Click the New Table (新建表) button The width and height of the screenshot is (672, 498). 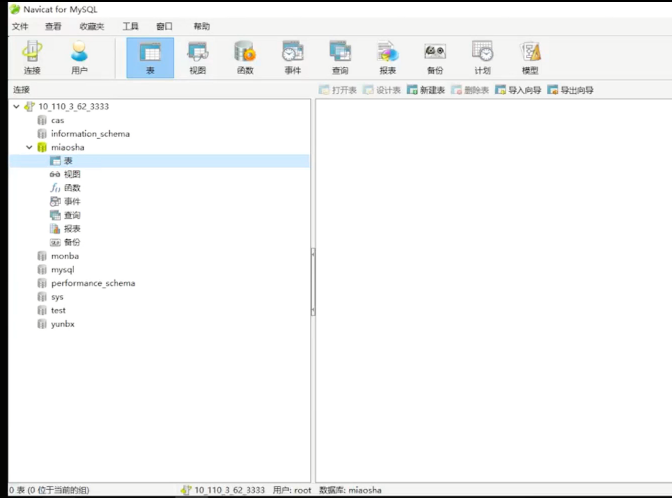[x=426, y=90]
